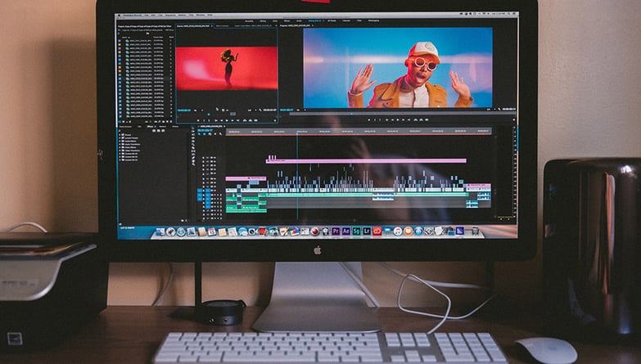Click the timeline playhead in time ruler
Screen dimensions: 641x364
coord(297,132)
